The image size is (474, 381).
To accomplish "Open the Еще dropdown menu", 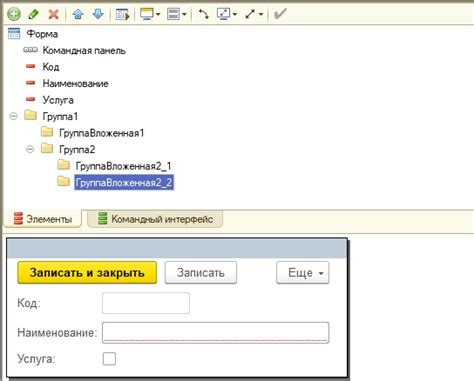I will coord(303,273).
